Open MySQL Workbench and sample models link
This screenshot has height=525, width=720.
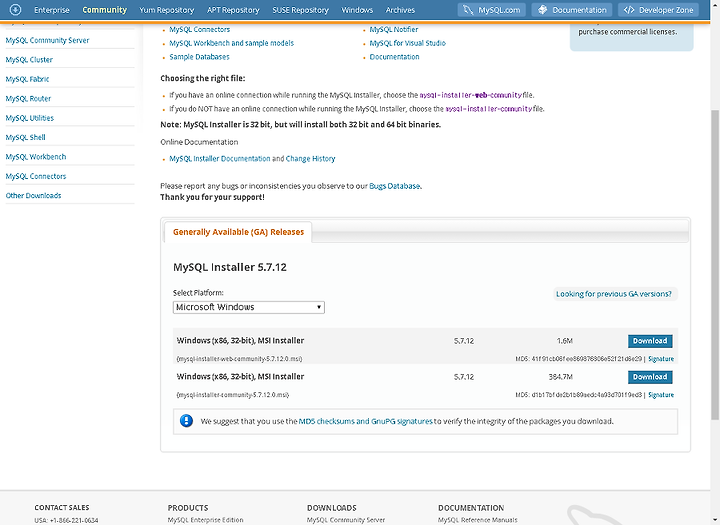pos(231,43)
